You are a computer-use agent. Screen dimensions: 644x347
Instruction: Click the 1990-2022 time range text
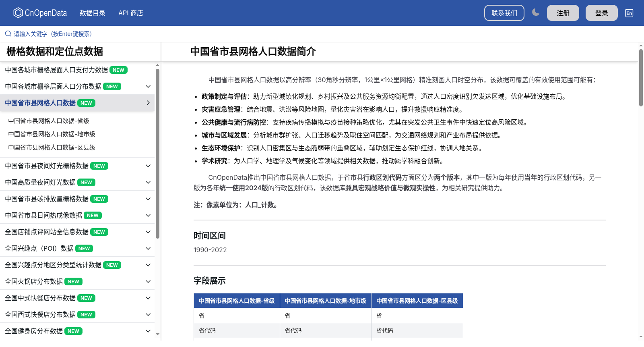[x=210, y=250]
